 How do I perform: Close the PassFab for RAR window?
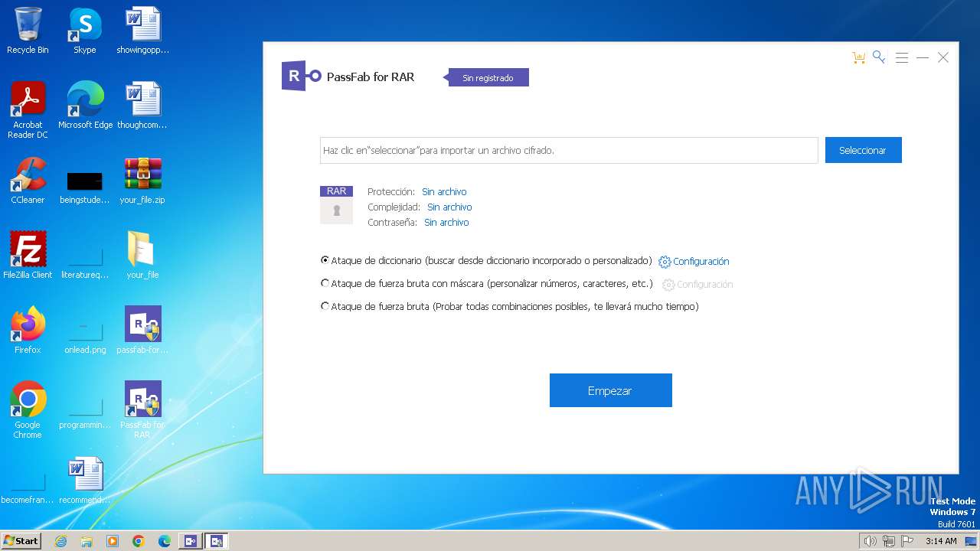[x=943, y=58]
